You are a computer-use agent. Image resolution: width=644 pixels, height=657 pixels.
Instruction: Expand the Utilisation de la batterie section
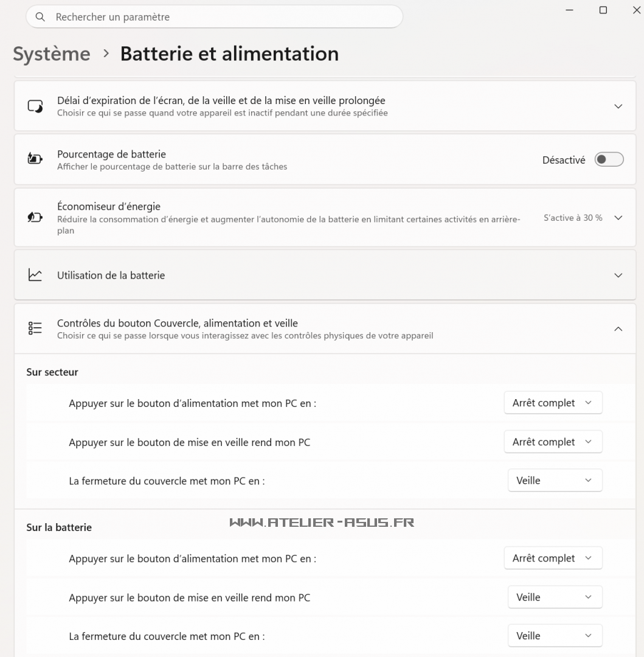[618, 276]
